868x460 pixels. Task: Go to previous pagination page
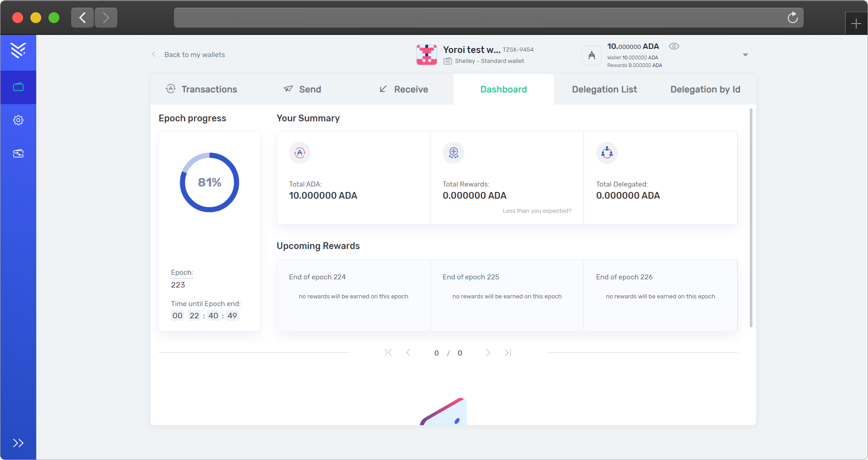click(x=408, y=353)
